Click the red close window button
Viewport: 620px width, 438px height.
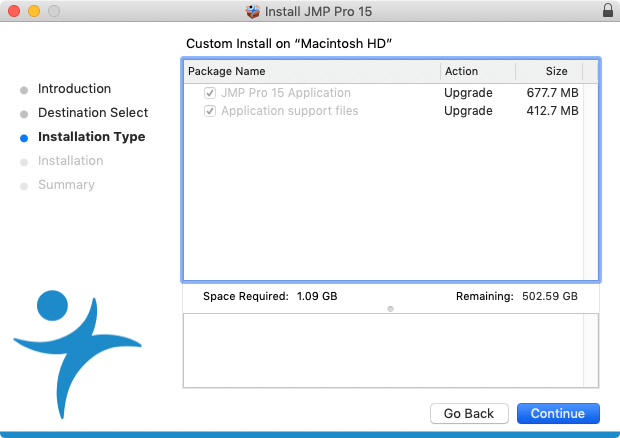pyautogui.click(x=14, y=11)
